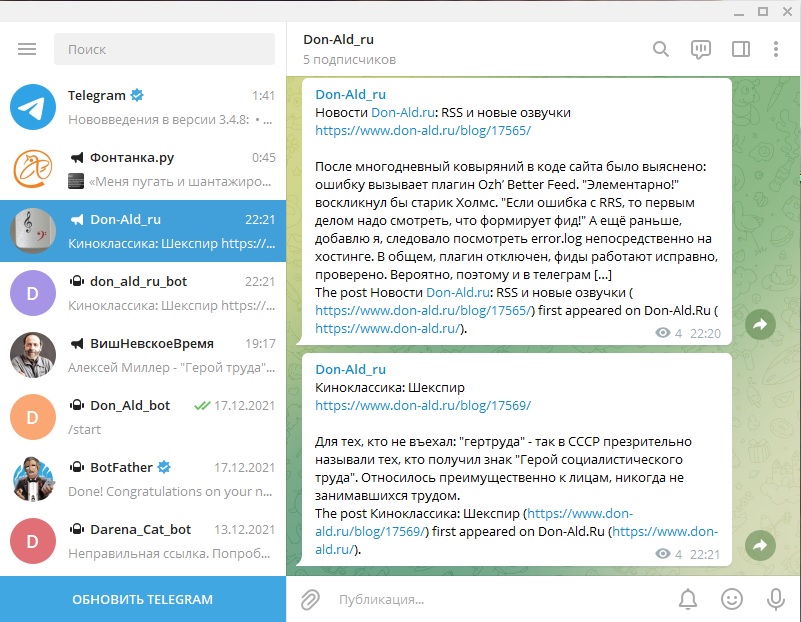This screenshot has height=622, width=801.
Task: Click the view count eye on second post
Action: [663, 554]
